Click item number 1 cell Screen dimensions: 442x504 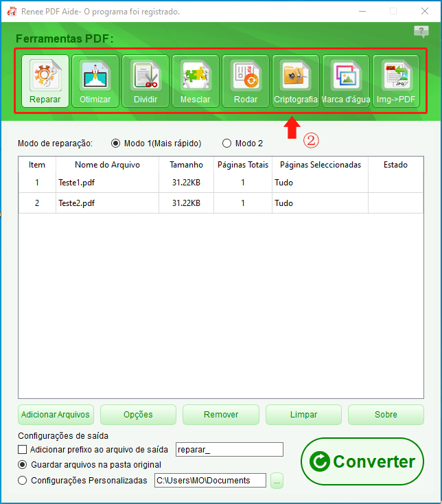[37, 183]
